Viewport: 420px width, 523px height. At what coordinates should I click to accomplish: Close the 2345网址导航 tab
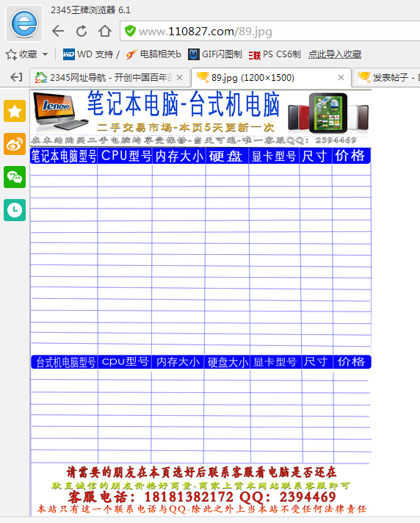(x=179, y=77)
